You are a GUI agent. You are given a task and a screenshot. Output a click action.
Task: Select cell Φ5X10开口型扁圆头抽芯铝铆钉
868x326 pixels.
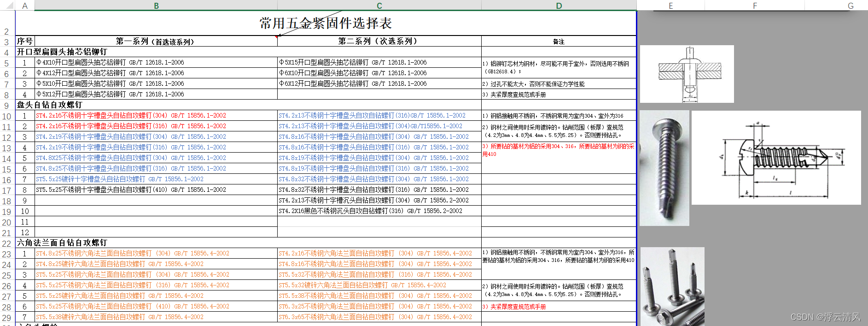[156, 83]
